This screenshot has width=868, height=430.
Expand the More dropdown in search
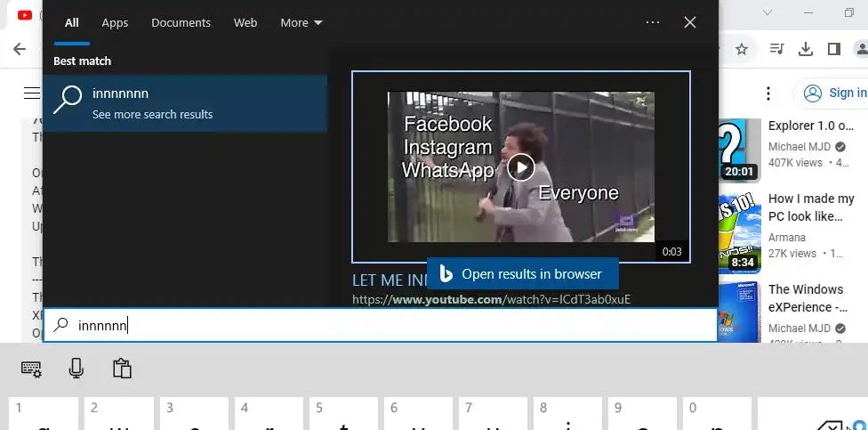tap(301, 23)
